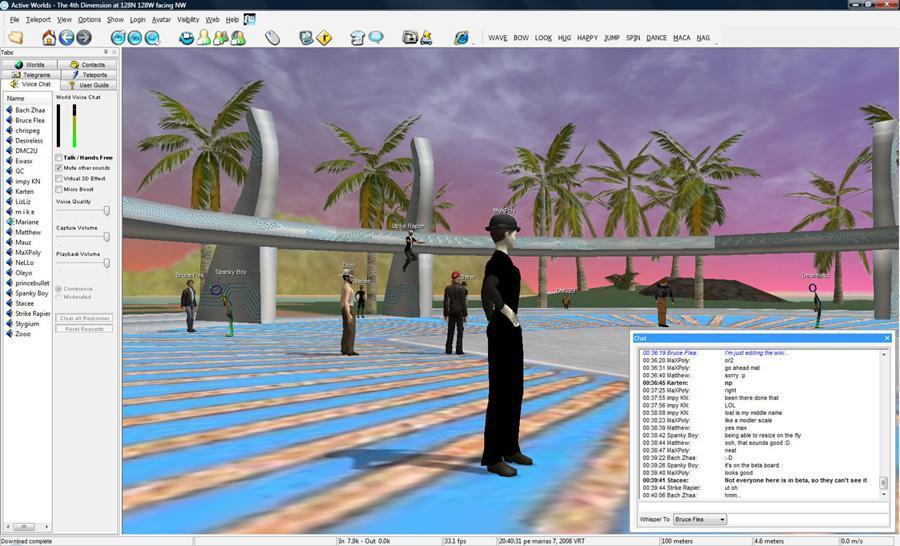The width and height of the screenshot is (900, 546).
Task: Click speaker icon next to Mariane
Action: pos(9,222)
